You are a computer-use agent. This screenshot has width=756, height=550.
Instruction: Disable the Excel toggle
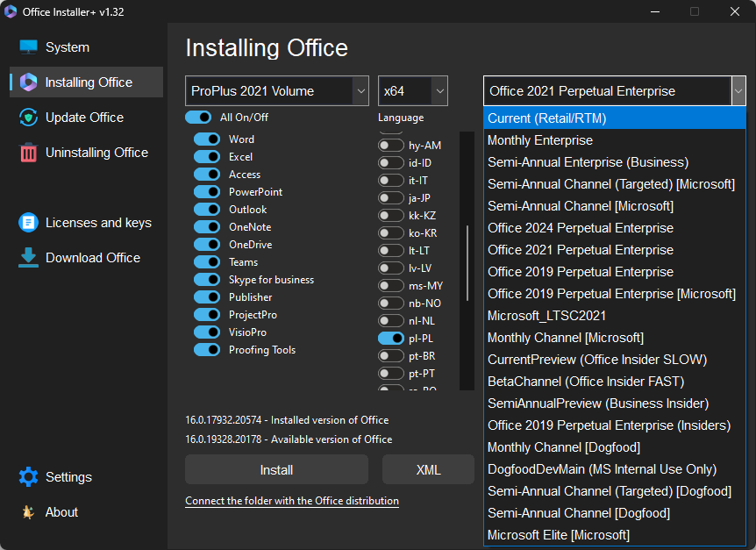207,157
